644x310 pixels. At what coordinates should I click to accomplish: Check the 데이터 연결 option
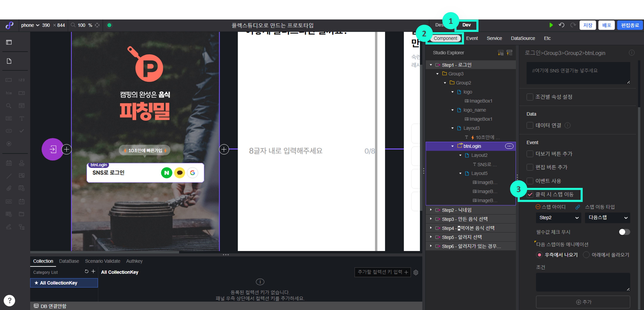pyautogui.click(x=530, y=125)
